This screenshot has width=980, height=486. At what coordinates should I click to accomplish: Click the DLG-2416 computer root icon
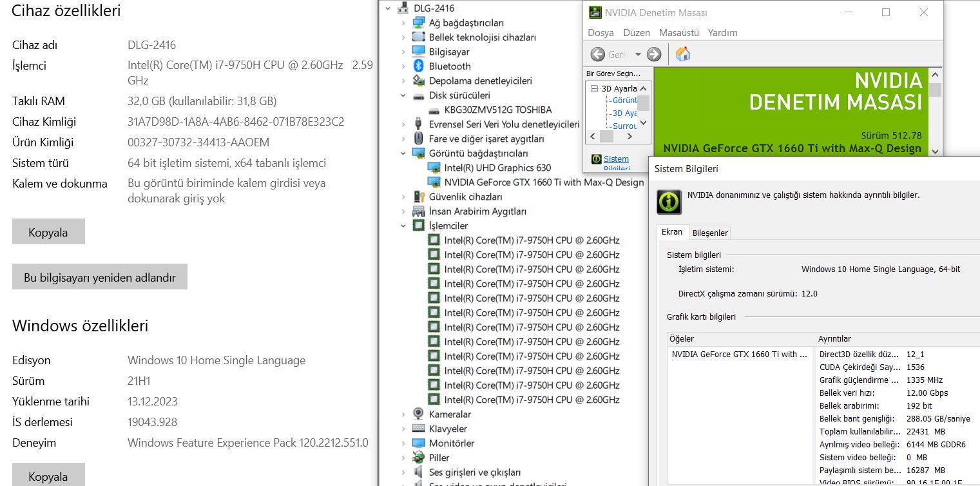tap(403, 8)
